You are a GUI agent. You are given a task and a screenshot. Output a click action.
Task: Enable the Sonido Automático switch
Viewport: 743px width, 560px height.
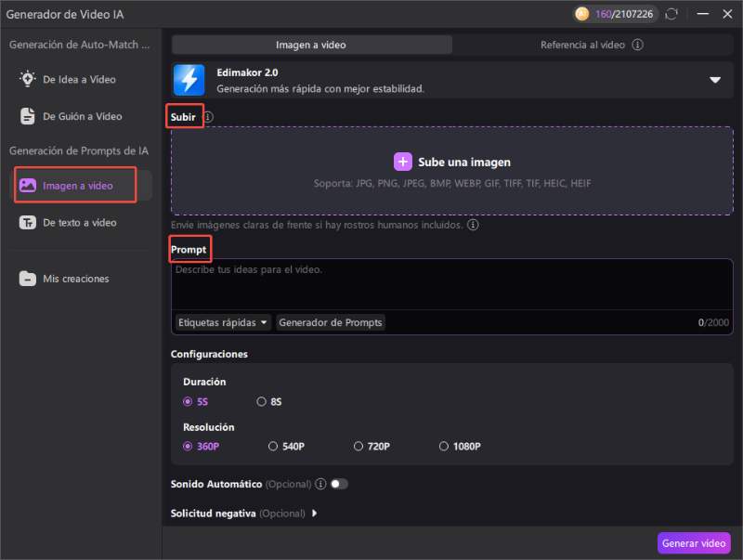click(x=339, y=484)
